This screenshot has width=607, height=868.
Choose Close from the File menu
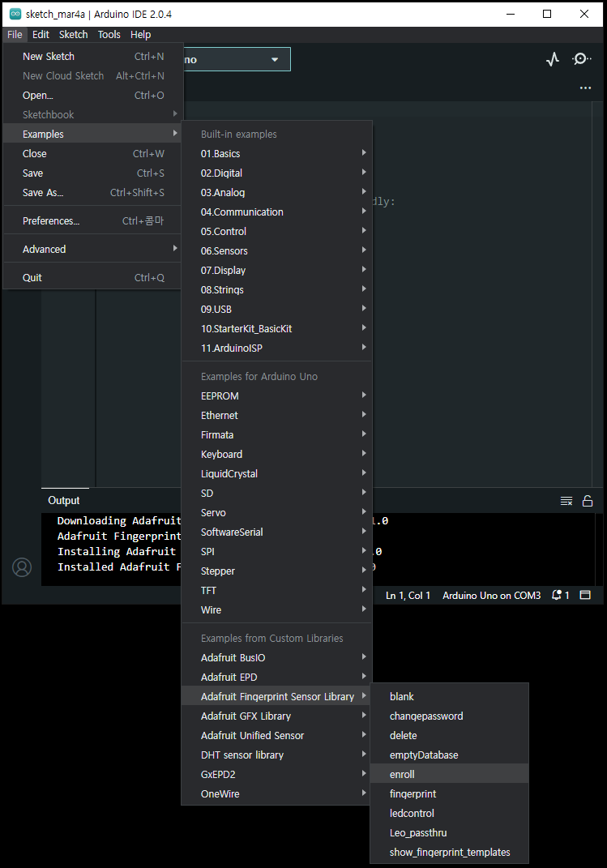92,153
